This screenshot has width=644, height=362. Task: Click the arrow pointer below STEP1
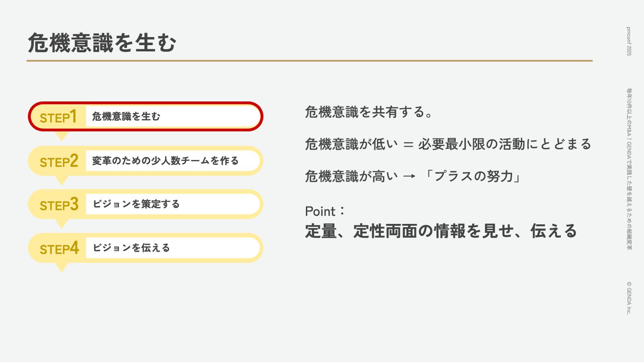62,136
